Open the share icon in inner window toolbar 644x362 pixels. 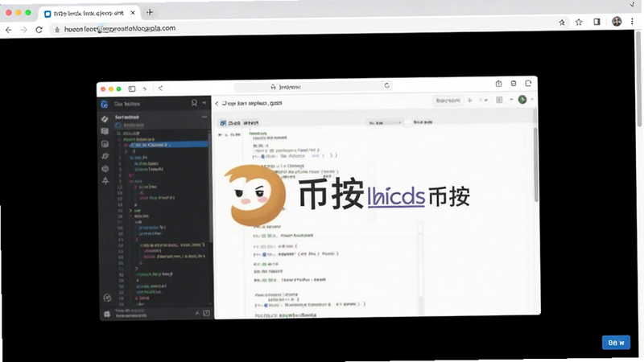(498, 84)
